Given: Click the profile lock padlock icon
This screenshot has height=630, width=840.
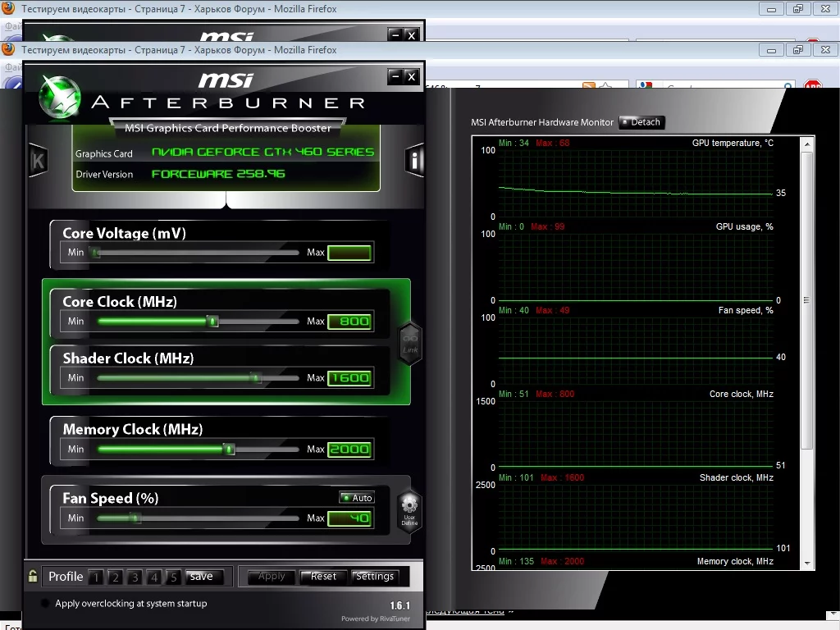Looking at the screenshot, I should coord(32,576).
